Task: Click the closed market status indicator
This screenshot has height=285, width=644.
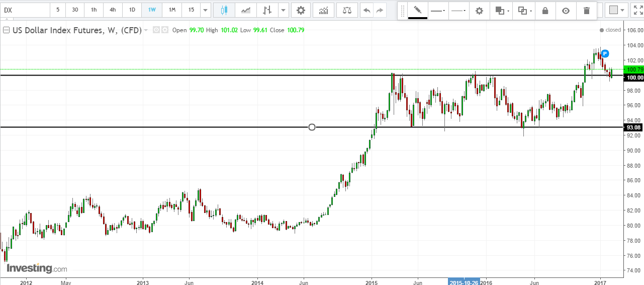Action: [610, 30]
